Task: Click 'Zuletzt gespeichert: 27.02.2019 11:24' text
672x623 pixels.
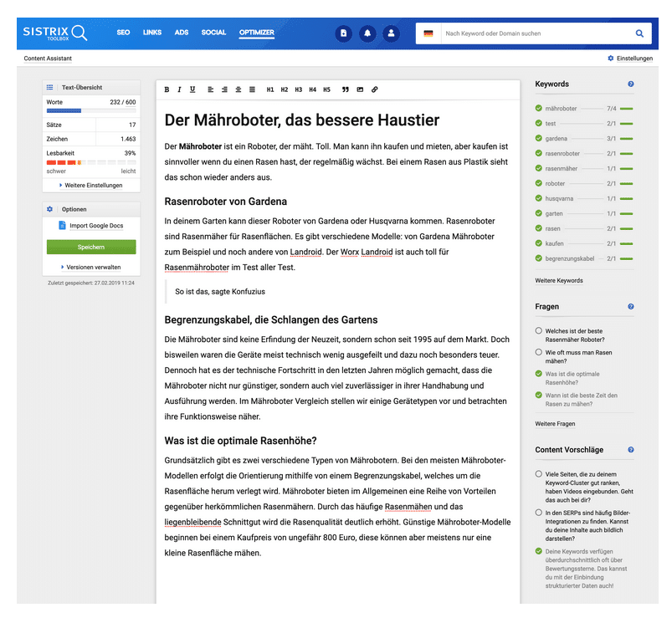Action: tap(91, 283)
